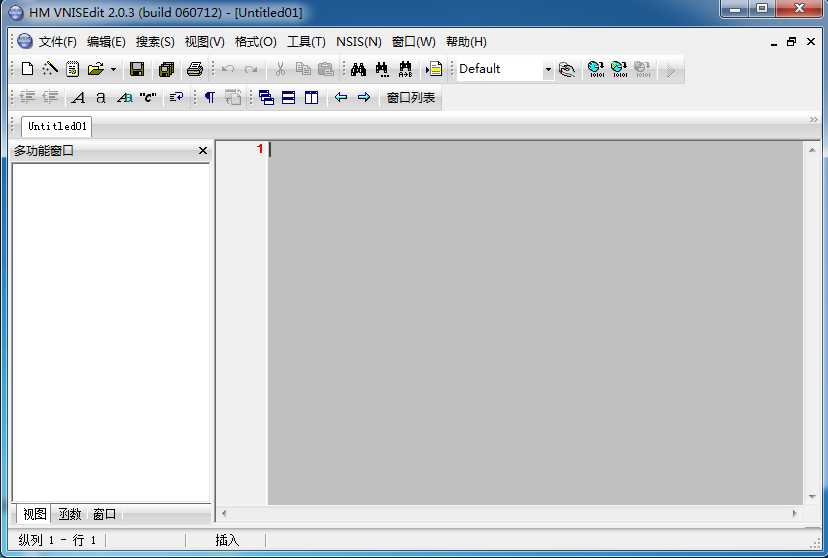828x558 pixels.
Task: Switch to the 函数 panel tab
Action: click(70, 514)
